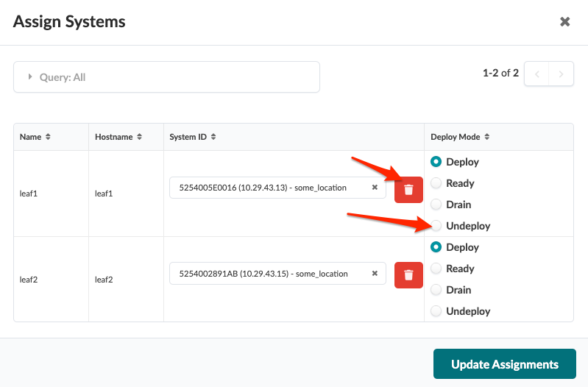This screenshot has width=588, height=387.
Task: Select Drain mode for leaf1
Action: point(437,205)
